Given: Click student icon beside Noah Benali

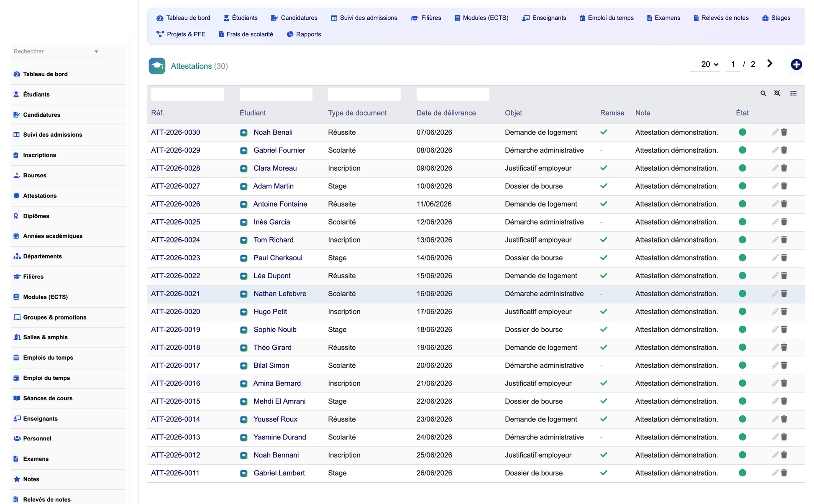Looking at the screenshot, I should click(243, 133).
